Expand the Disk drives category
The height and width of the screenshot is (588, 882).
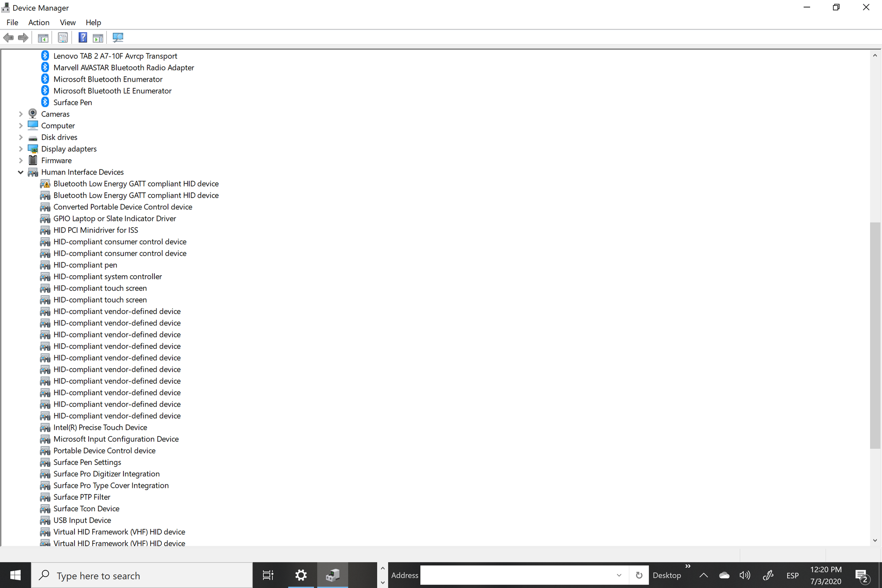pyautogui.click(x=21, y=137)
